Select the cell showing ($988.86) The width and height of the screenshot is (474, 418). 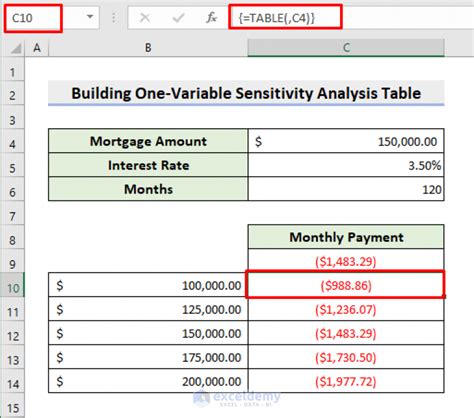coord(345,285)
